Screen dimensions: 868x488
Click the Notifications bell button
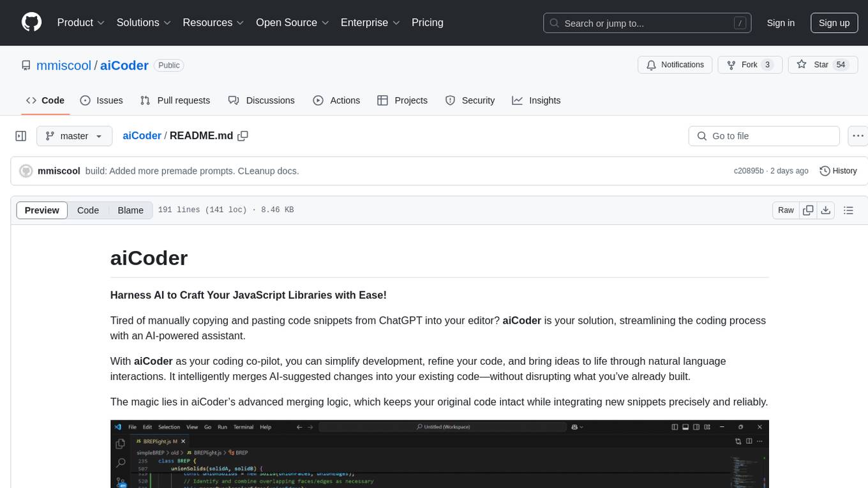tap(675, 65)
